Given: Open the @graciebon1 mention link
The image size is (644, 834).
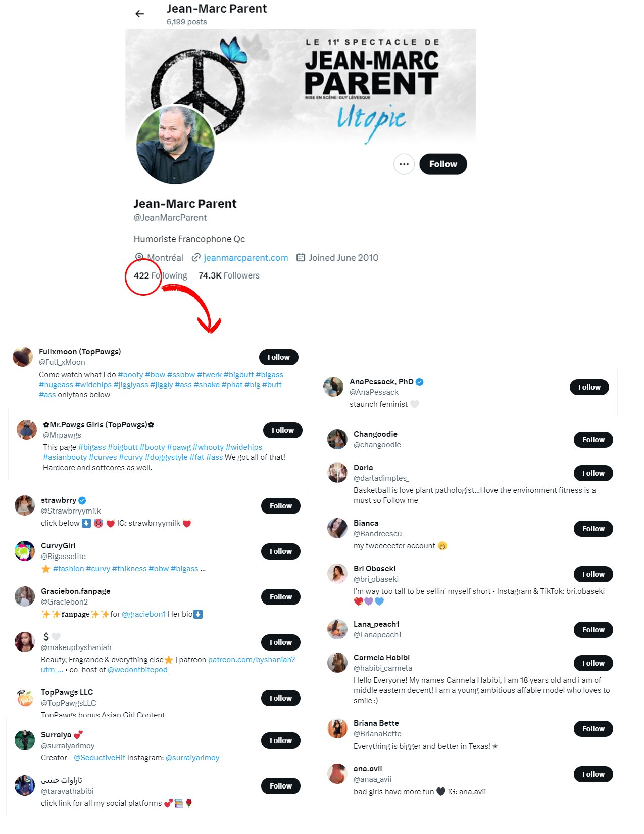Looking at the screenshot, I should [144, 614].
